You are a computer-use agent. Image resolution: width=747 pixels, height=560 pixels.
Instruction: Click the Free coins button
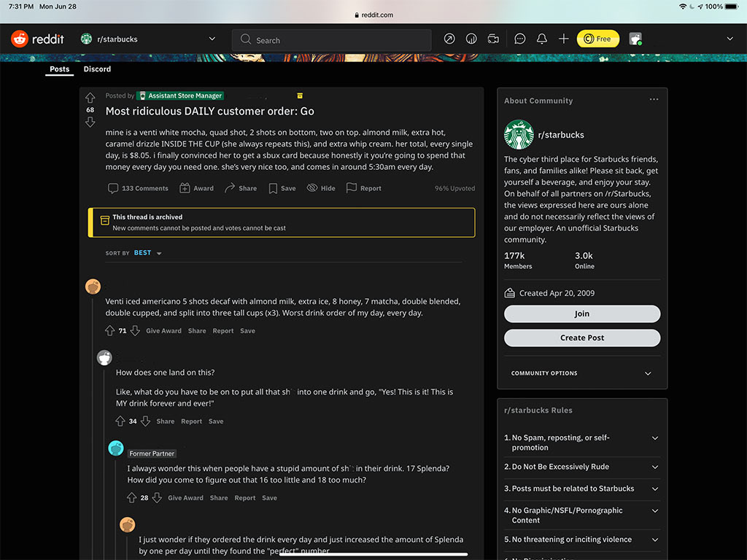[x=598, y=39]
